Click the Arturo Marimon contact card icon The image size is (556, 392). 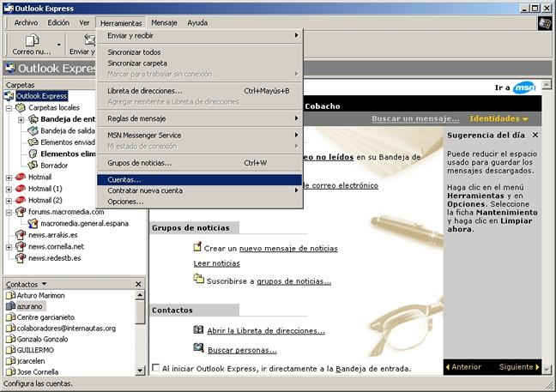click(x=10, y=295)
